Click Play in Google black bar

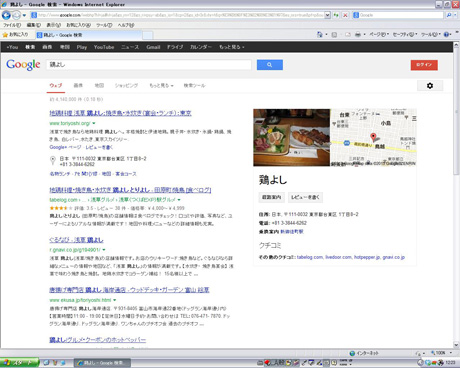(82, 47)
